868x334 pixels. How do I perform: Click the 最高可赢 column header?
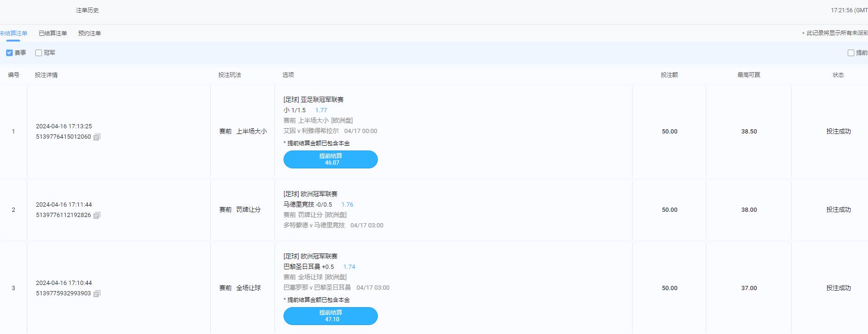(749, 75)
